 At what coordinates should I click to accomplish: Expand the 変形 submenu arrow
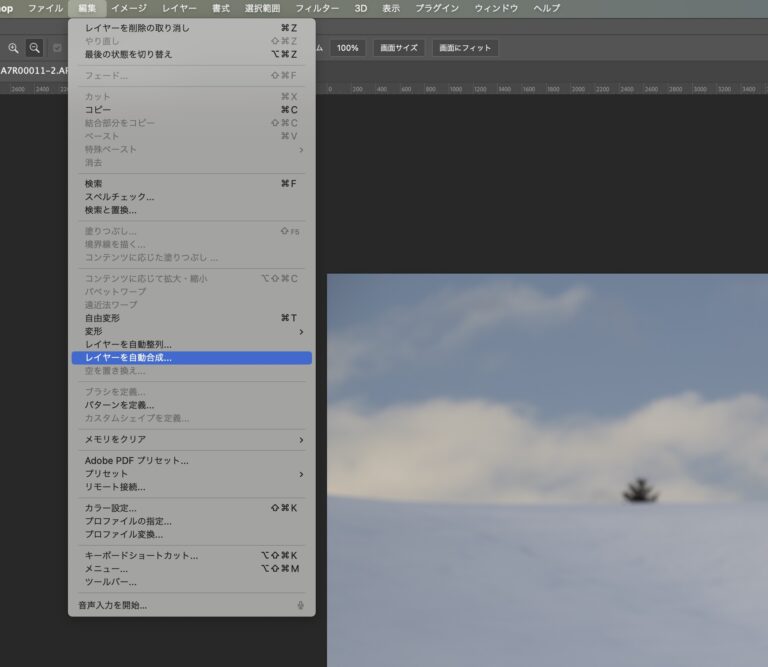tap(300, 331)
